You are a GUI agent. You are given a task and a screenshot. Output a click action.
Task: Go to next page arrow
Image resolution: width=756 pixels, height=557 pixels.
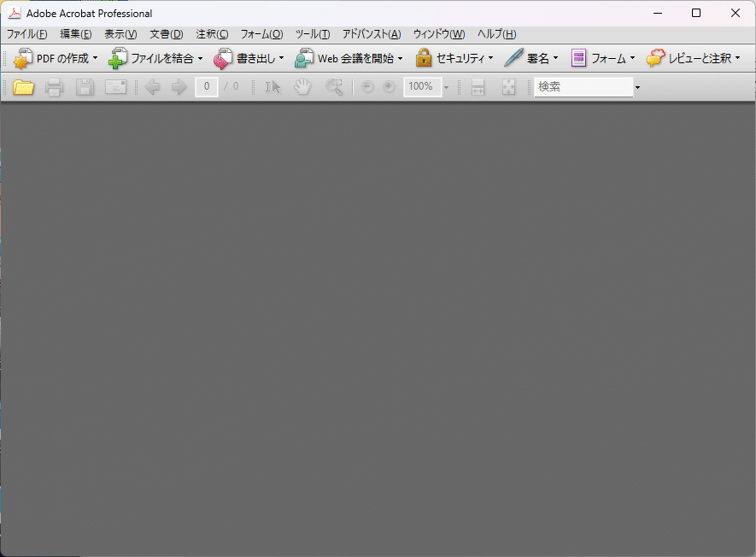[179, 87]
